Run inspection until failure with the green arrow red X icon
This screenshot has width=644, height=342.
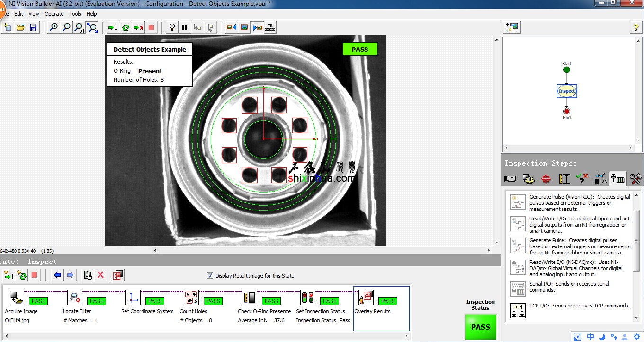(x=138, y=27)
